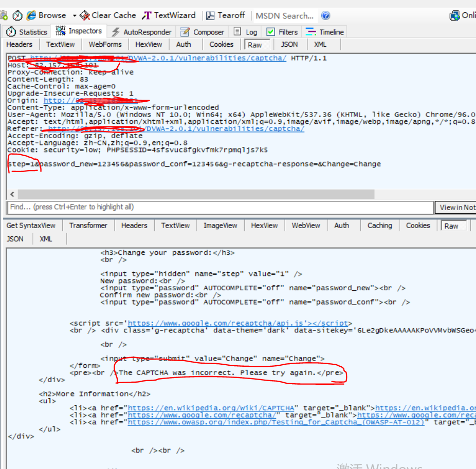The width and height of the screenshot is (476, 469).
Task: Open the Timeline tab
Action: pyautogui.click(x=325, y=32)
